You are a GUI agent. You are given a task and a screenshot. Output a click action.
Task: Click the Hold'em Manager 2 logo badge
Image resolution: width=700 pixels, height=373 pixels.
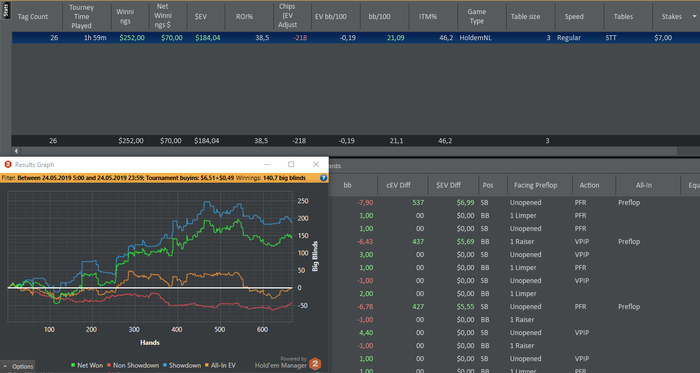pyautogui.click(x=315, y=364)
